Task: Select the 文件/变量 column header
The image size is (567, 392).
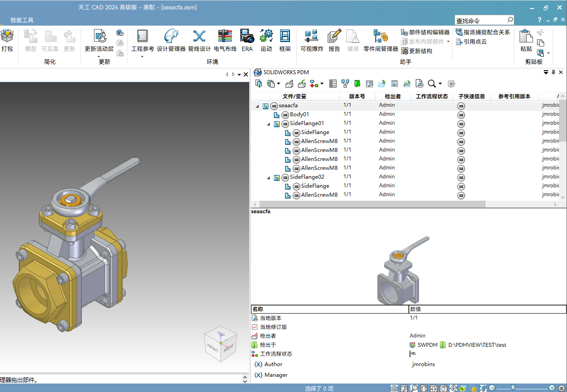Action: coord(294,96)
